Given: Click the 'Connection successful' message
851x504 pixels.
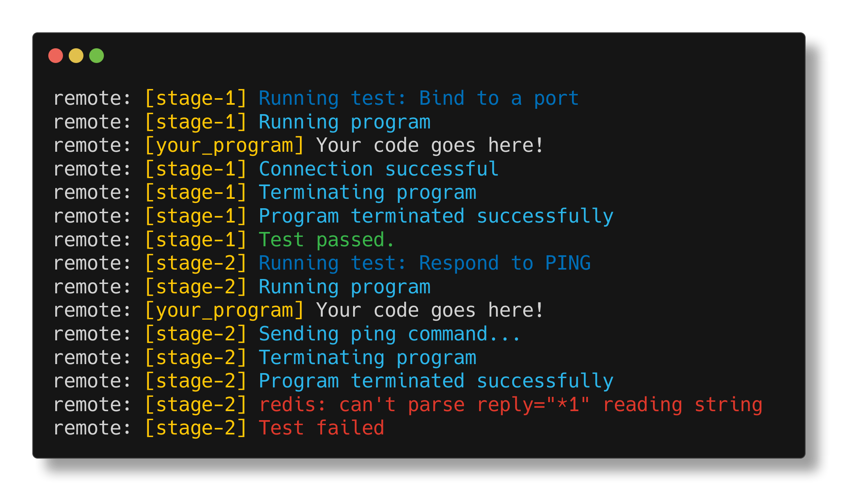Looking at the screenshot, I should [x=378, y=169].
